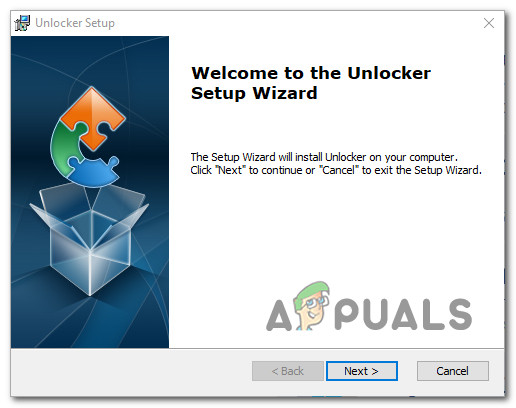This screenshot has width=516, height=408.
Task: Click the "Click Next to continue" instruction line
Action: pos(336,170)
